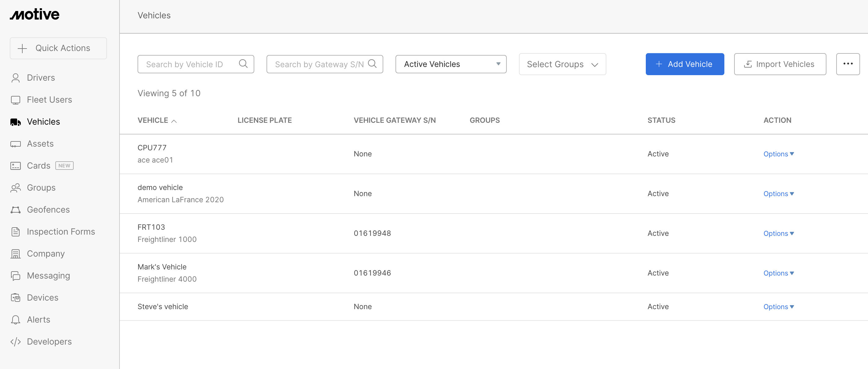This screenshot has width=868, height=369.
Task: Click the Cards icon in sidebar
Action: 16,166
